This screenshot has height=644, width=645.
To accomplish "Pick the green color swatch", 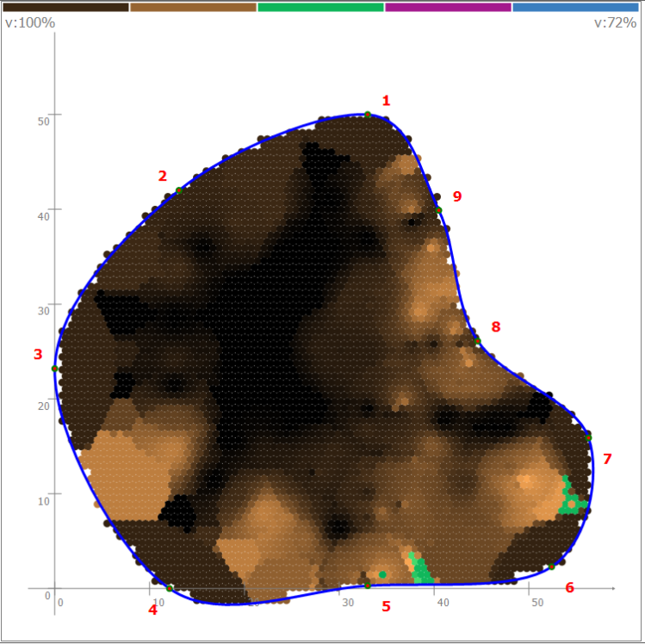I will coord(320,7).
